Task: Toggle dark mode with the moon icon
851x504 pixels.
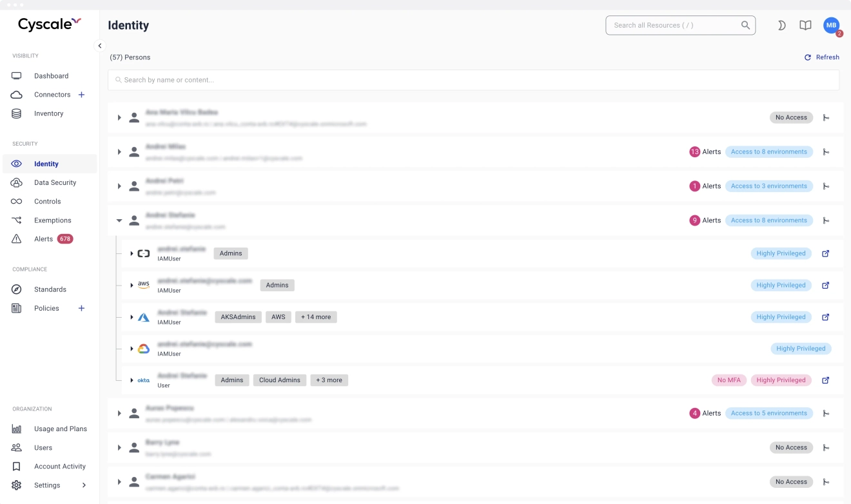Action: click(781, 25)
